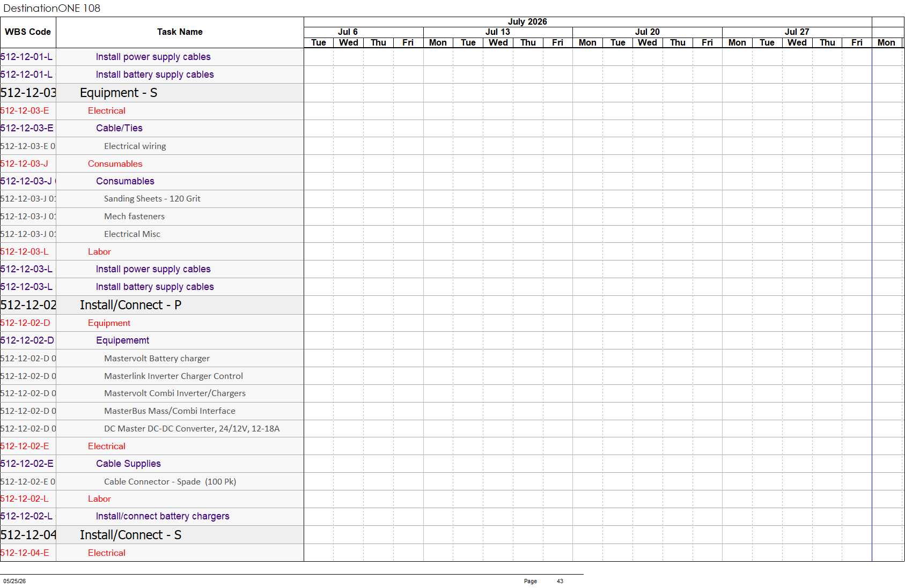Select the July 2026 month header

pyautogui.click(x=527, y=22)
